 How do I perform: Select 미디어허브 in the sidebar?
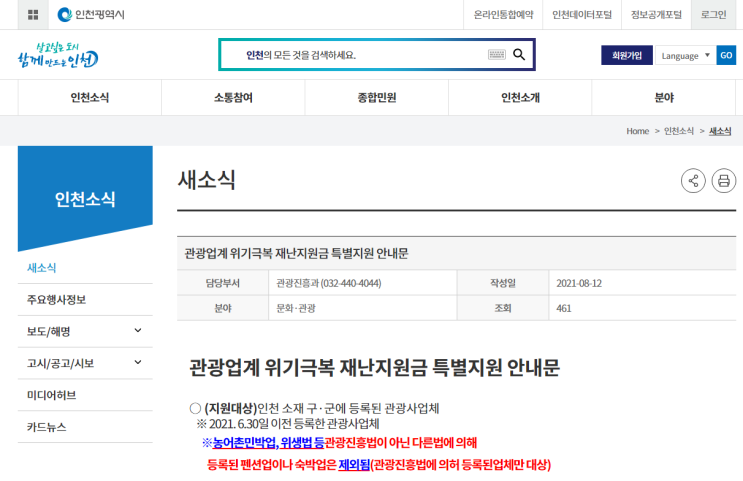pos(85,395)
